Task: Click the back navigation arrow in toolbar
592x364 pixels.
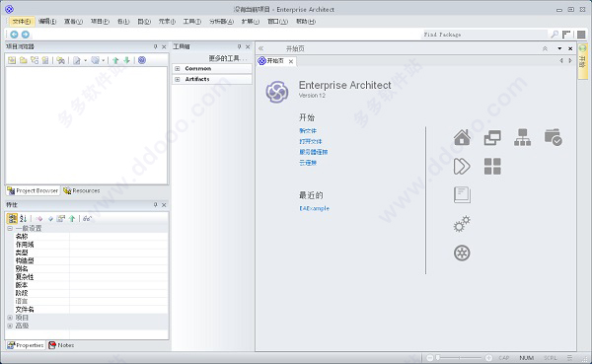Action: point(14,35)
